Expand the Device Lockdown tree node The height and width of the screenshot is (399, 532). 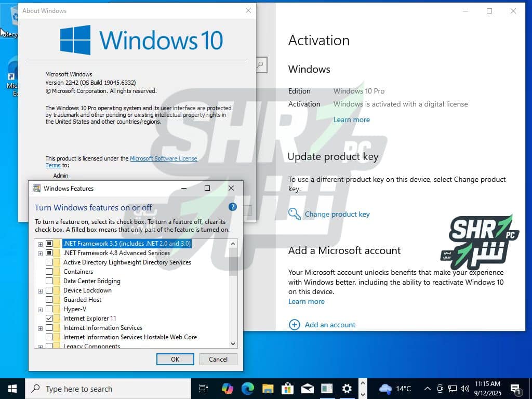(40, 291)
